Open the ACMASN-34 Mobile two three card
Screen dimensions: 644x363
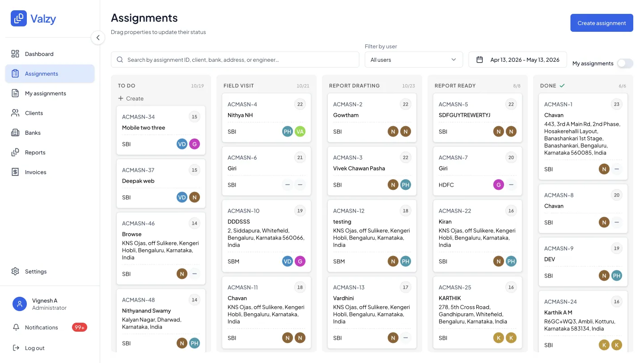[x=161, y=130]
